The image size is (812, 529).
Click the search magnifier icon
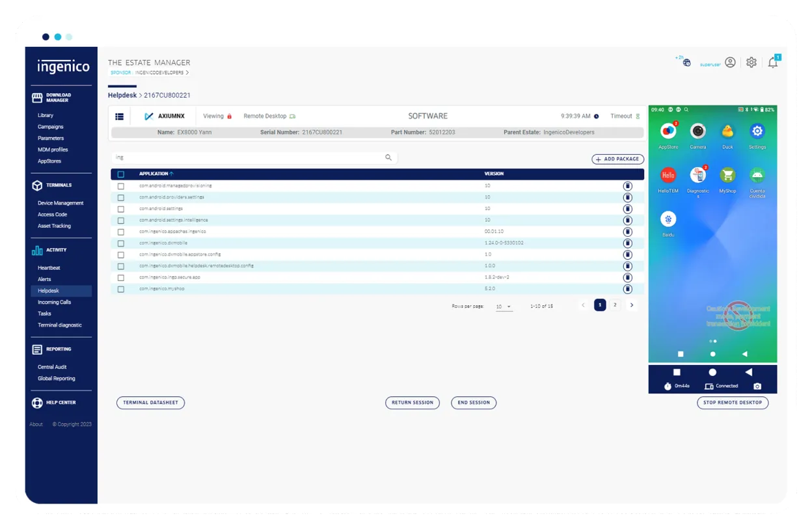(388, 157)
